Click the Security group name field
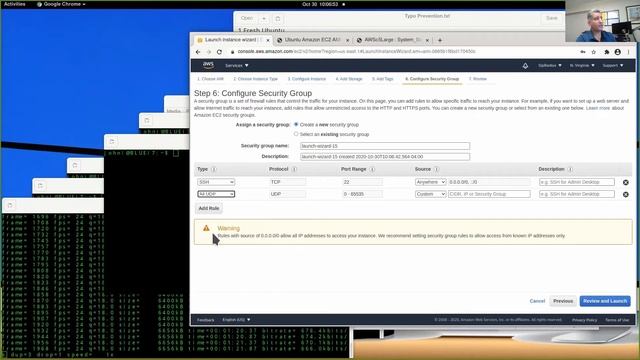 (384, 146)
